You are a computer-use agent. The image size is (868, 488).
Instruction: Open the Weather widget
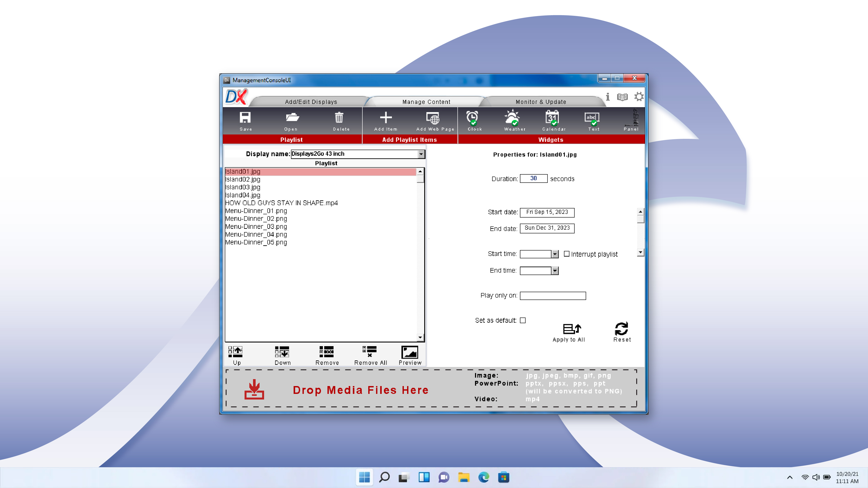point(513,118)
